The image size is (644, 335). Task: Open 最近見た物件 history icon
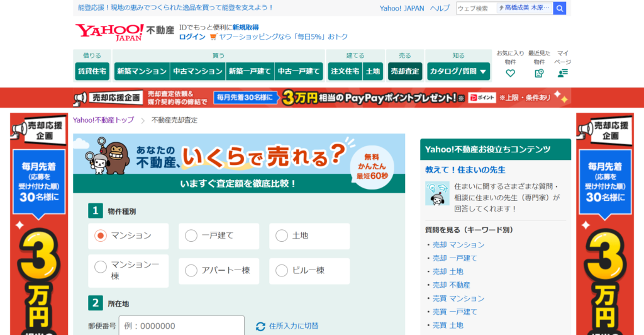tap(539, 73)
